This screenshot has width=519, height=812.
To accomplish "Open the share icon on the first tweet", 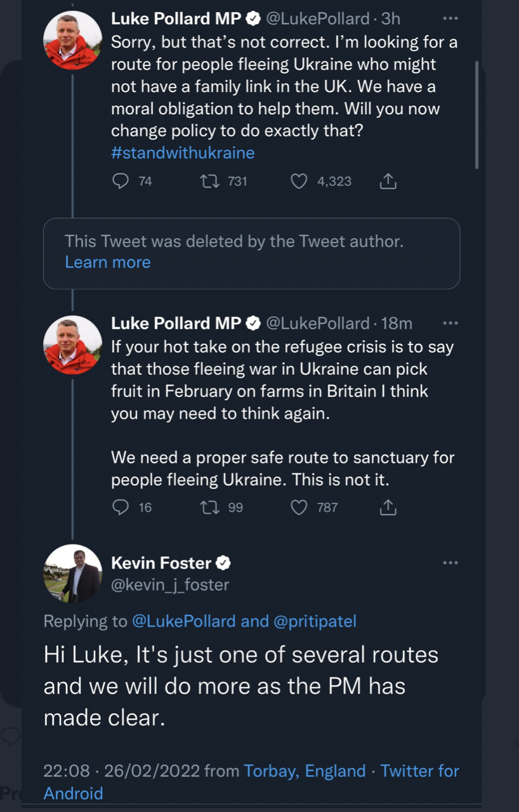I will pos(388,181).
